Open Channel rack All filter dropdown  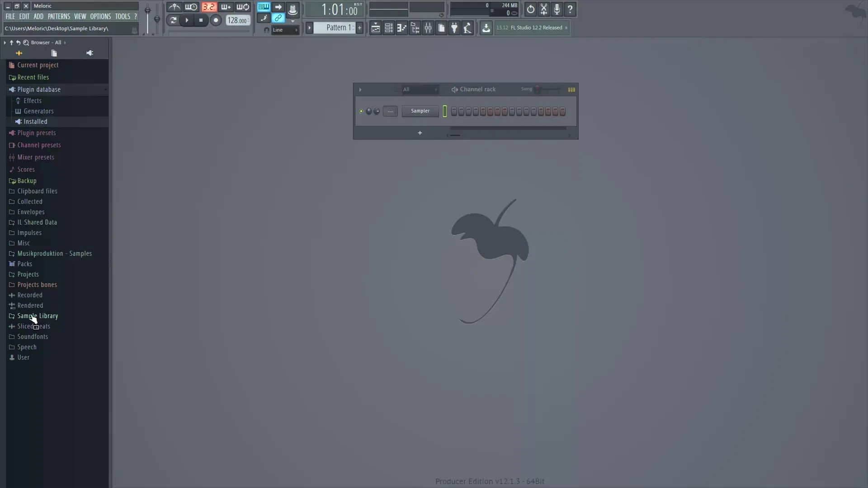click(x=420, y=89)
